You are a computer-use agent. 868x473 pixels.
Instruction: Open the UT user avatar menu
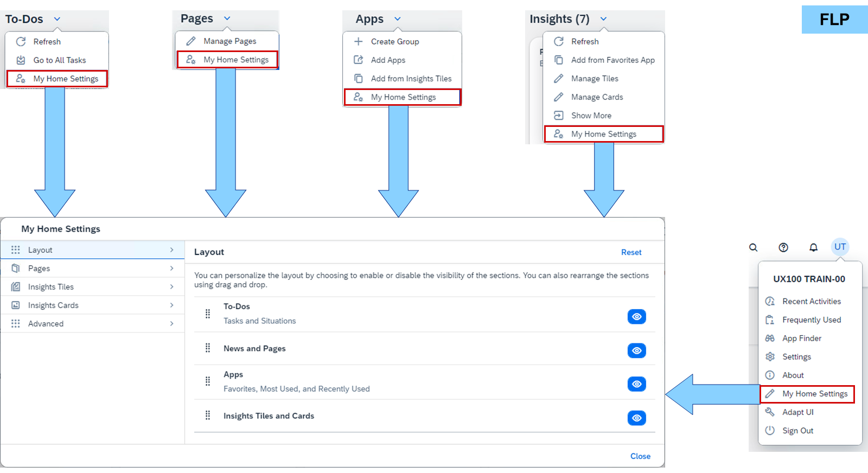click(840, 247)
